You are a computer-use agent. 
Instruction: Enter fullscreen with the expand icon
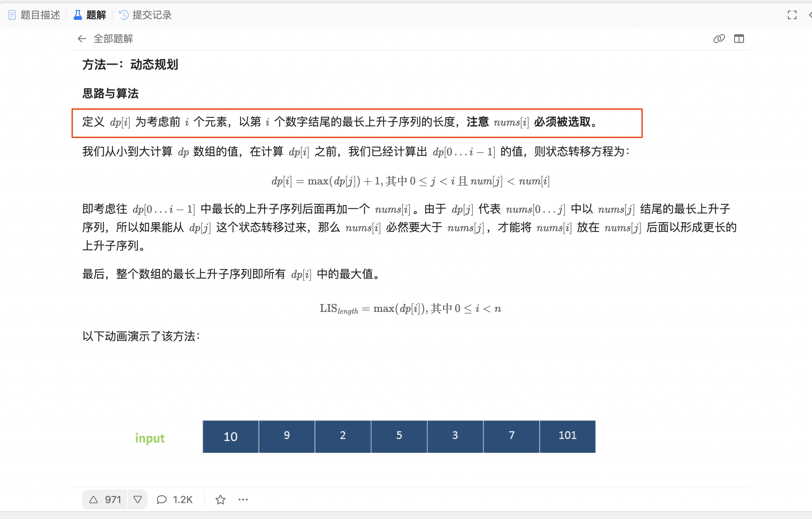[792, 15]
